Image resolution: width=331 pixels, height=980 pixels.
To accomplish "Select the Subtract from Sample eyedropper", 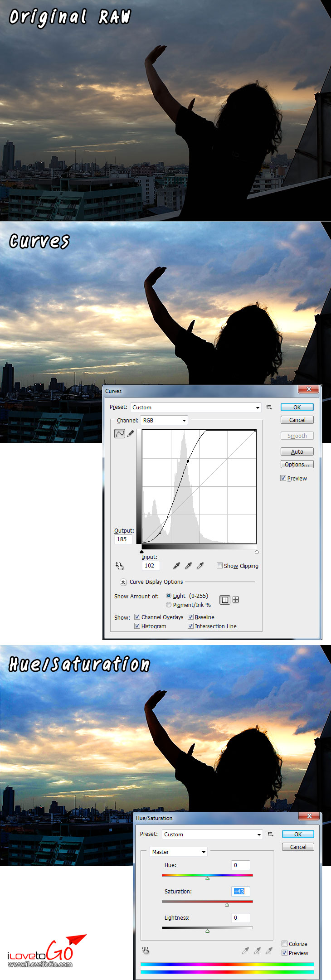I will pyautogui.click(x=269, y=951).
